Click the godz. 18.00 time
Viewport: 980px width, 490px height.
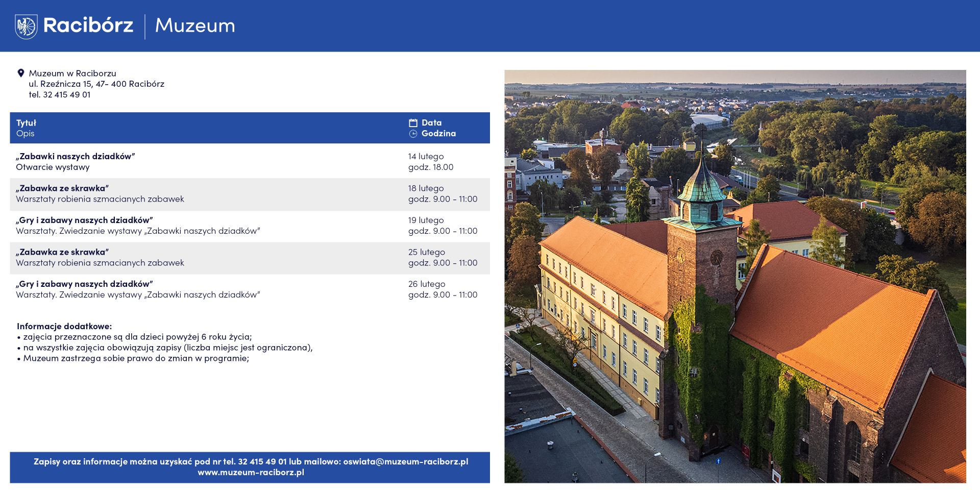point(431,167)
